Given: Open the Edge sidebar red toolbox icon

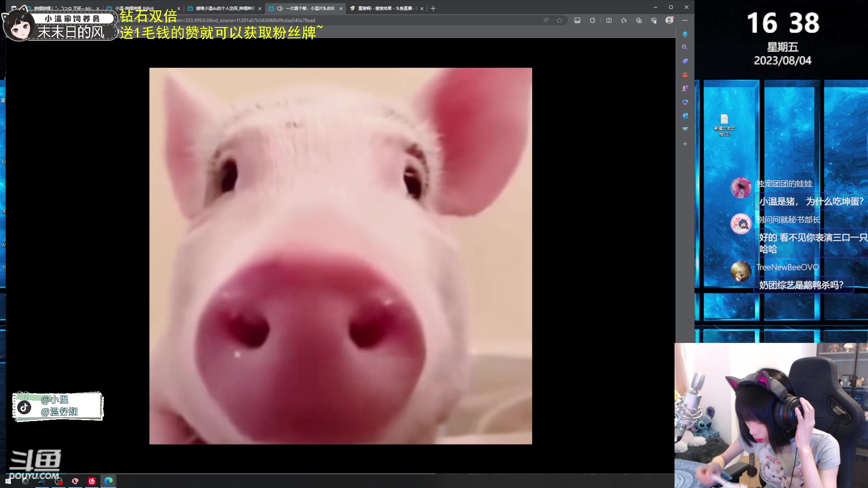Looking at the screenshot, I should click(x=685, y=75).
